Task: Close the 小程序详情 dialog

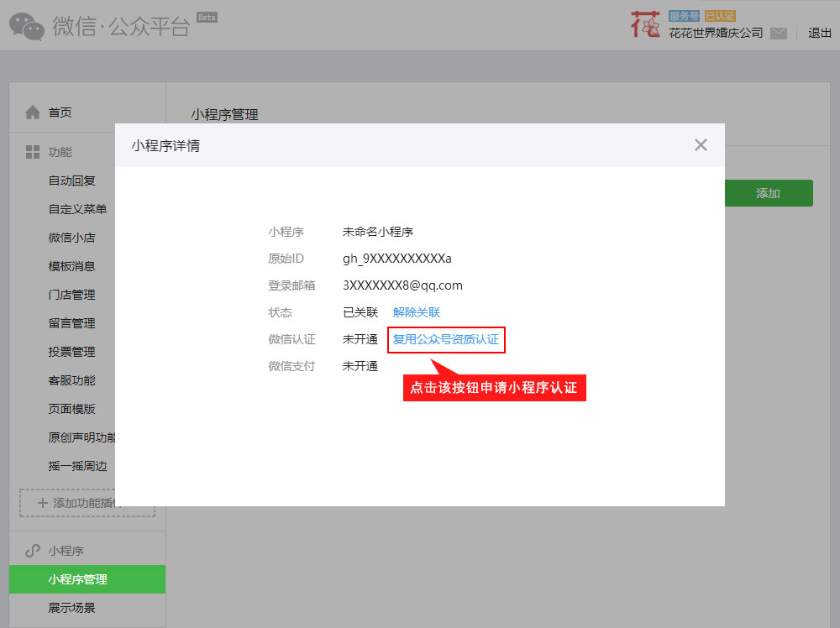Action: (x=701, y=145)
